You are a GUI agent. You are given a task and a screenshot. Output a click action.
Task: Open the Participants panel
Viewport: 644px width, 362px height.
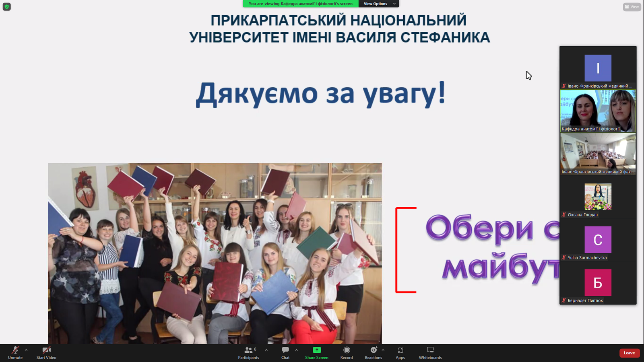coord(248,353)
